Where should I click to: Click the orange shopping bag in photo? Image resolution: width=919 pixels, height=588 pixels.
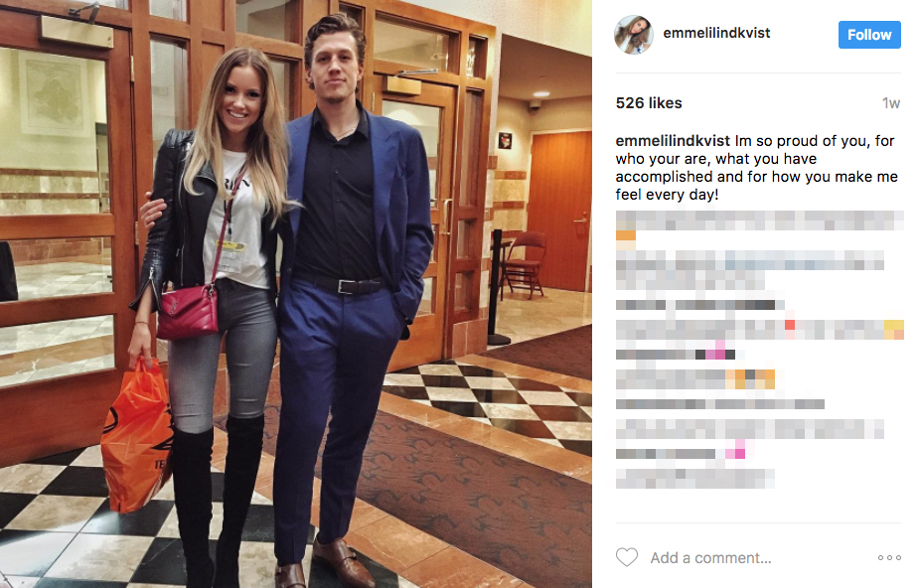136,436
